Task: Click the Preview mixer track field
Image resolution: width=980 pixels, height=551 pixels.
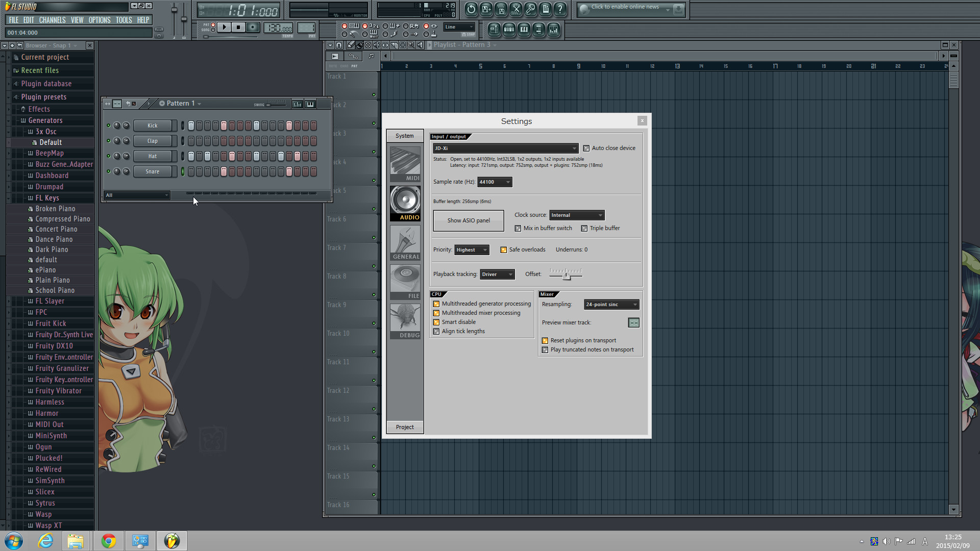Action: click(x=633, y=323)
